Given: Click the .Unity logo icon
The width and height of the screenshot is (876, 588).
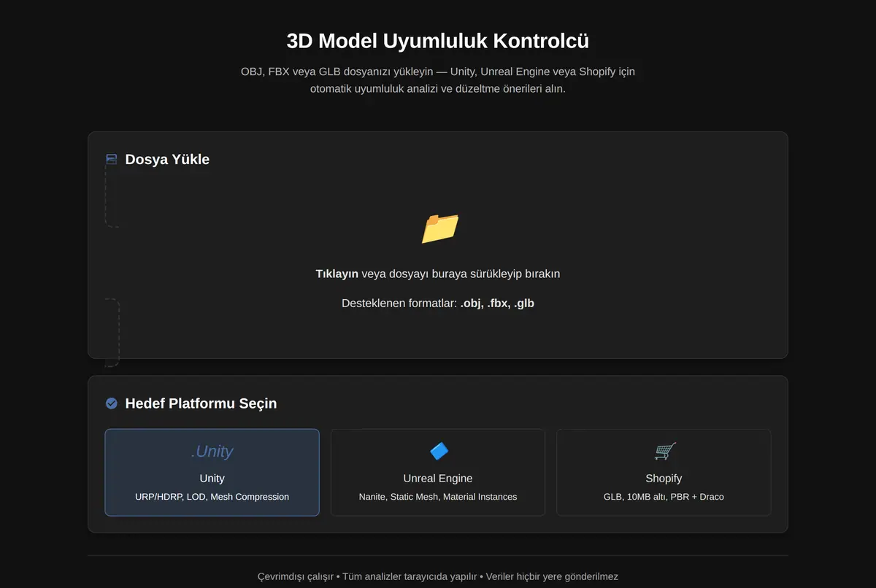Looking at the screenshot, I should coord(212,451).
